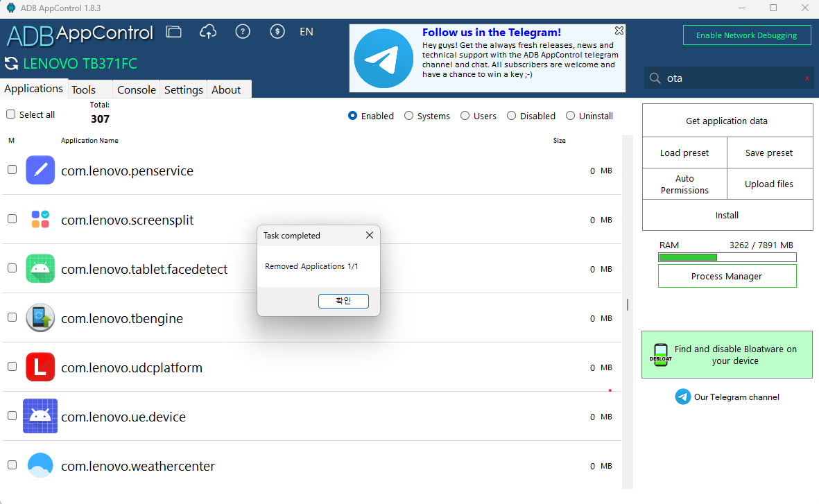Click the com.lenovo.tablet.facedetect app icon
The height and width of the screenshot is (504, 819).
tap(40, 268)
